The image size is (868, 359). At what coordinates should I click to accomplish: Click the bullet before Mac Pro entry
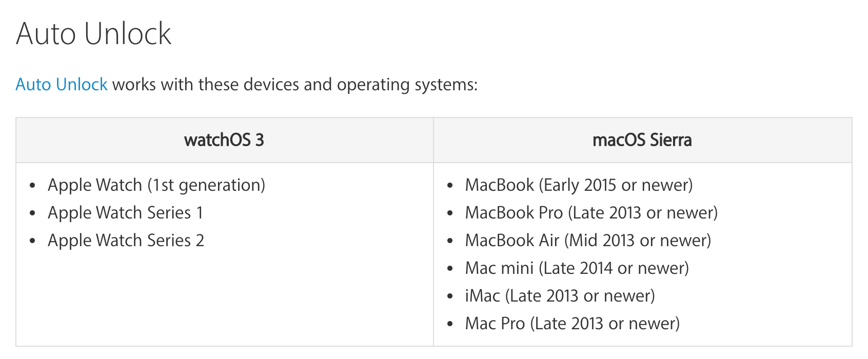click(450, 324)
